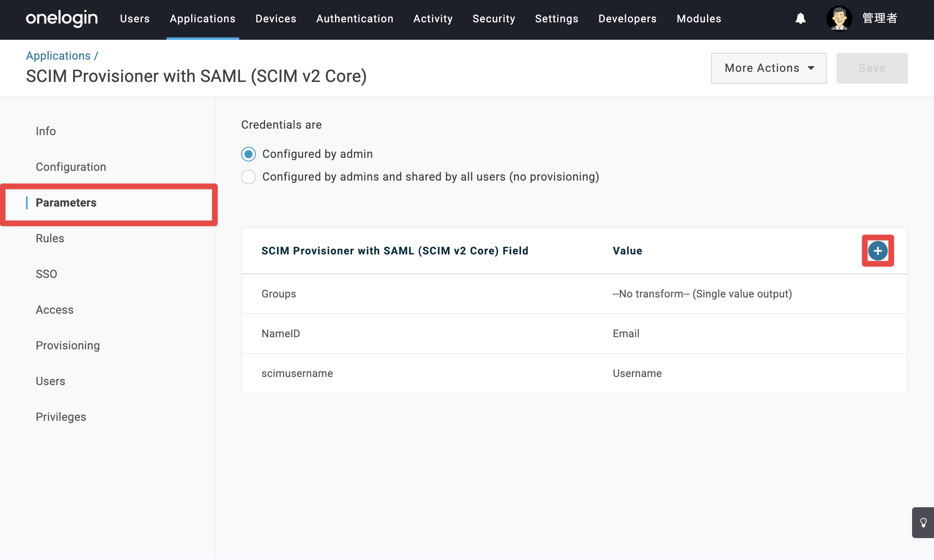
Task: Click the Email value cell
Action: click(x=626, y=334)
